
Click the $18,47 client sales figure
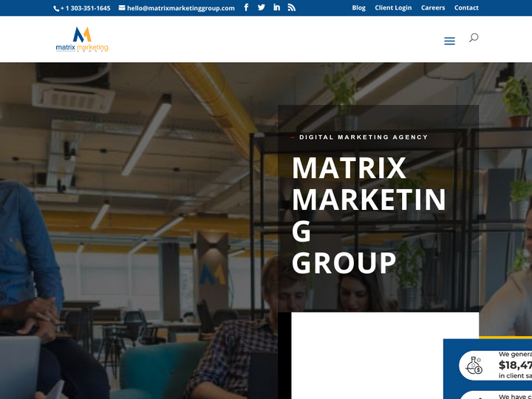(515, 365)
